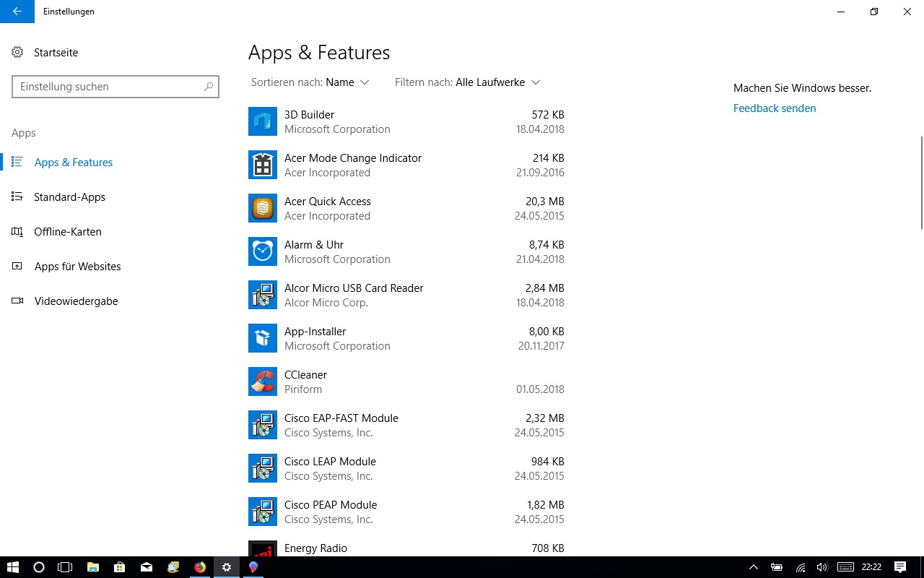Select the Alarm & Uhr entry name
Viewport: 924px width, 578px height.
click(314, 245)
